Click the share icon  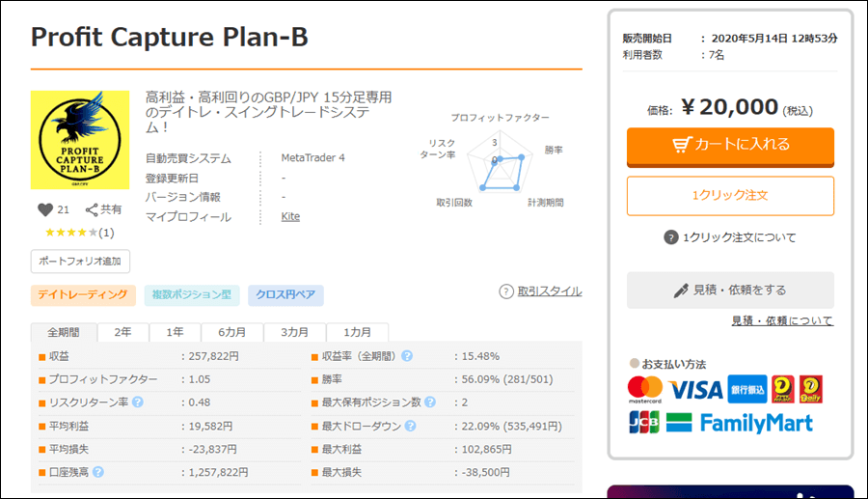click(x=92, y=209)
